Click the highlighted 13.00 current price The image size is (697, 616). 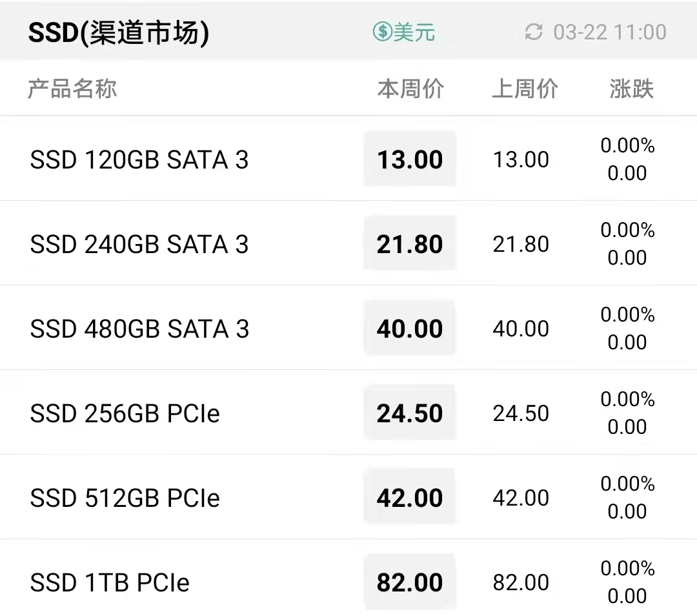click(410, 159)
